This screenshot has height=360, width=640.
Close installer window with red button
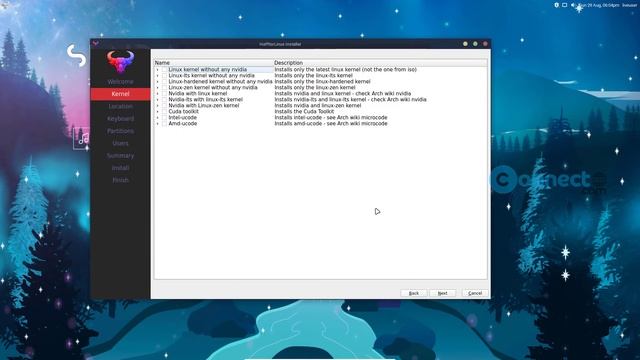485,44
